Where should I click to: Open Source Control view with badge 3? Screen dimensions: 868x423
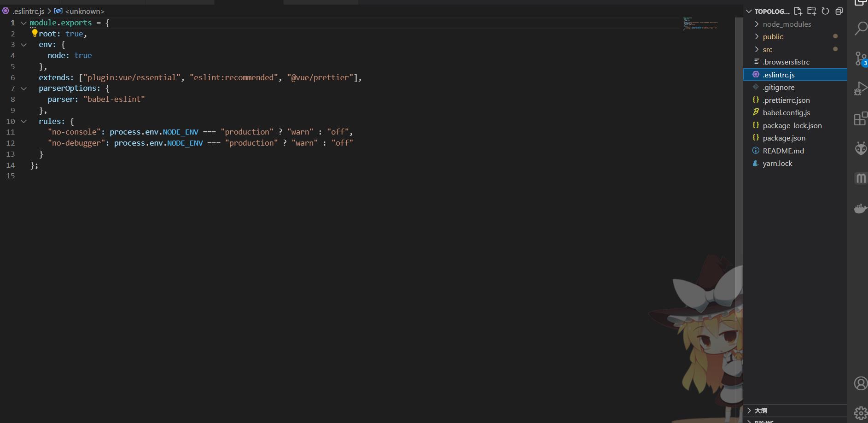861,59
